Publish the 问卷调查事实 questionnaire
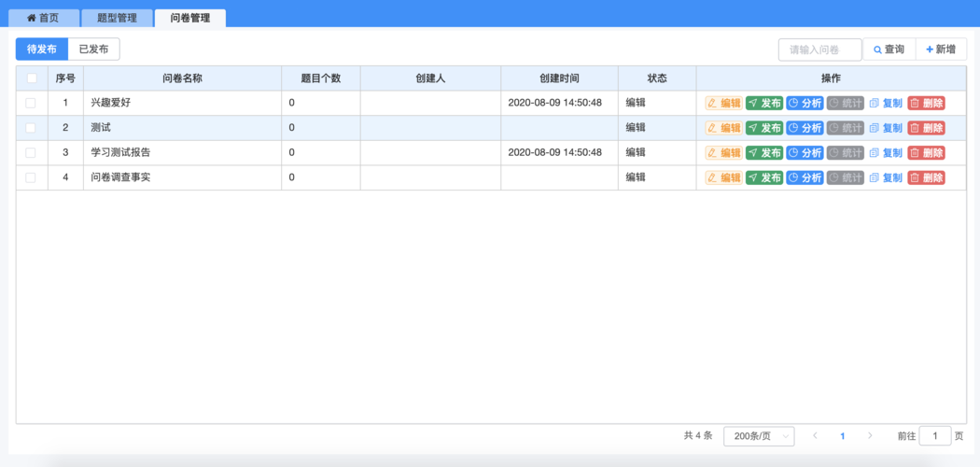This screenshot has width=980, height=467. click(x=763, y=177)
